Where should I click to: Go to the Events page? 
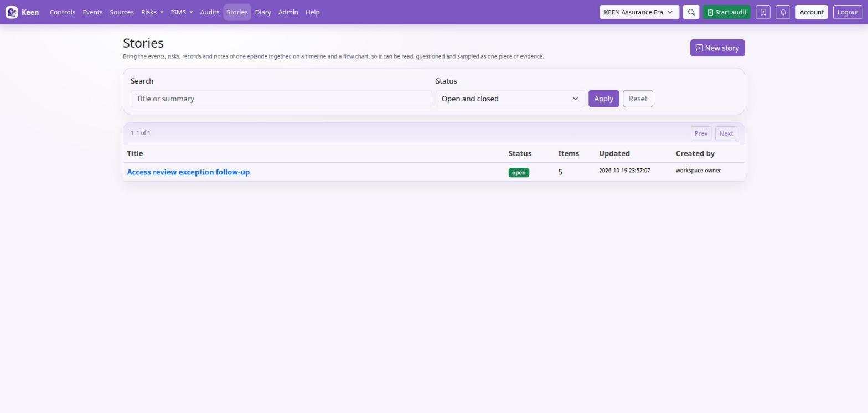(92, 12)
